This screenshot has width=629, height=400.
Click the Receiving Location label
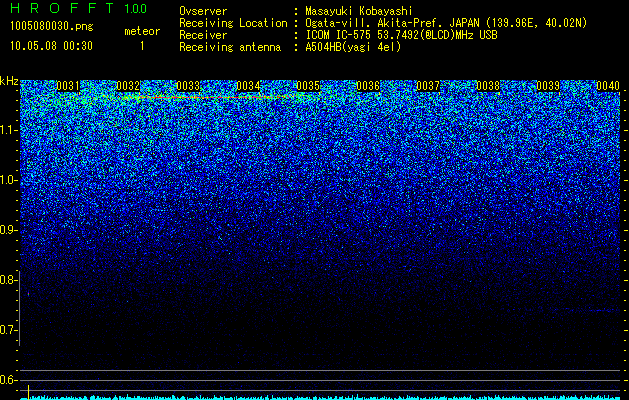click(233, 23)
